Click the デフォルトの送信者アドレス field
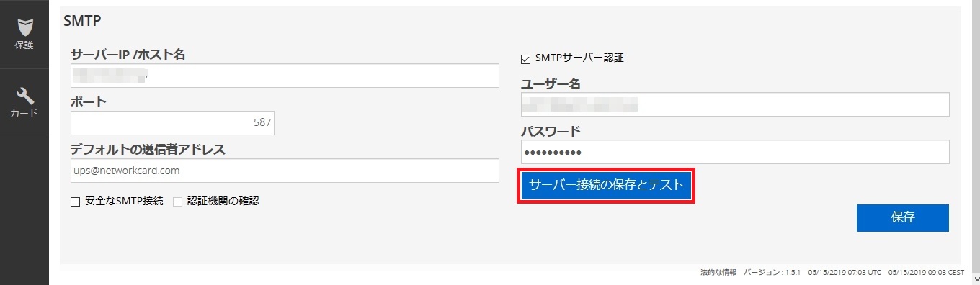 pos(285,171)
